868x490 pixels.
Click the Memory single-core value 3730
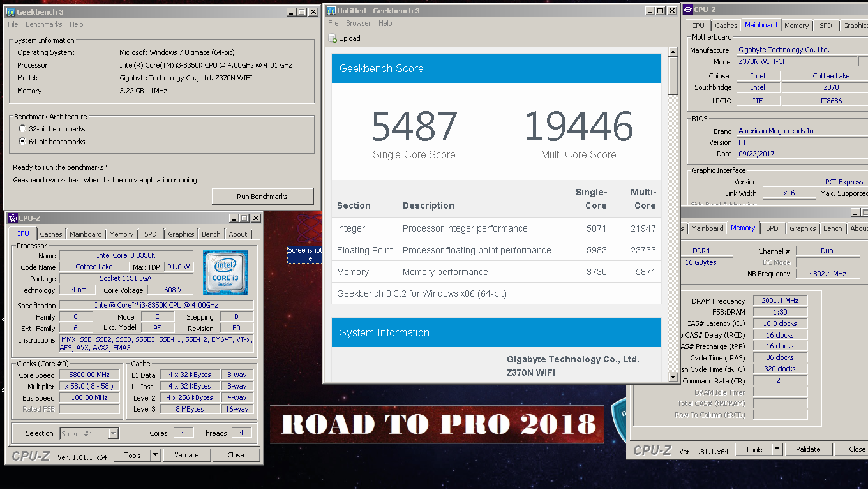596,272
